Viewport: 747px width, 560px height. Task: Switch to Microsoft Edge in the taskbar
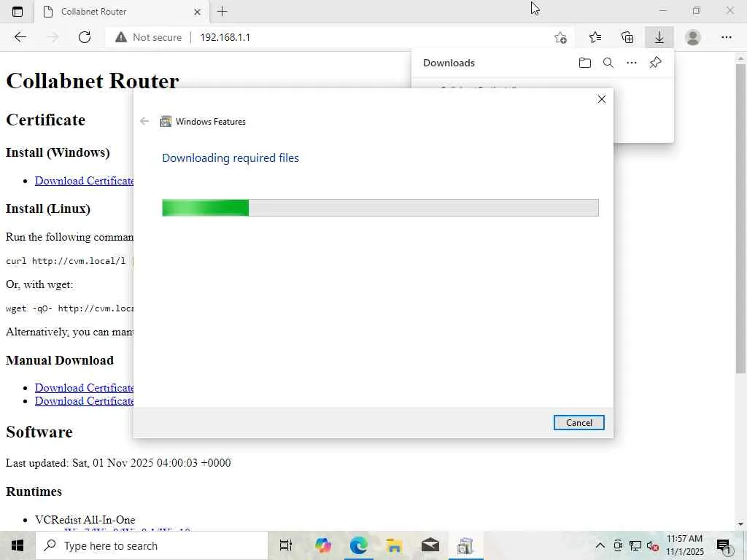(x=359, y=545)
